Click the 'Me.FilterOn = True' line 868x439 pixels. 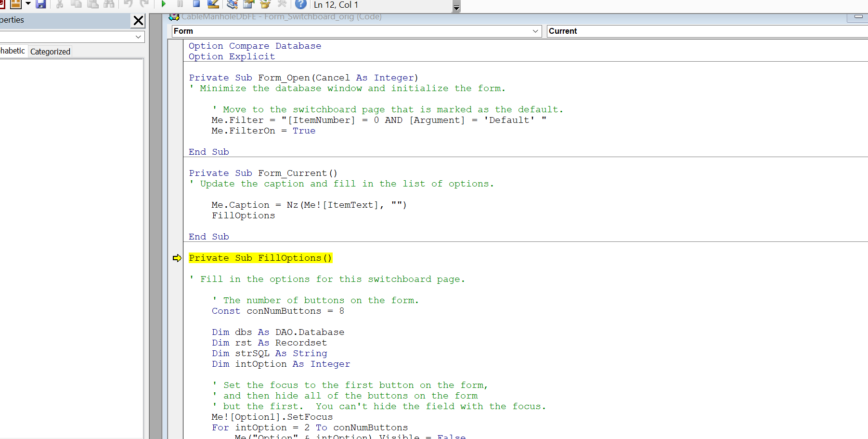pos(263,131)
